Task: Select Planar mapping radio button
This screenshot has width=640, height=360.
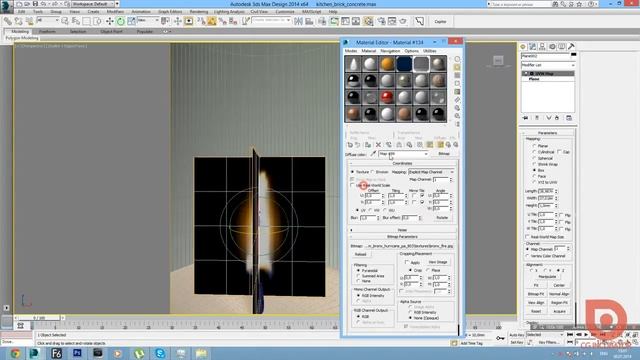Action: coord(534,146)
